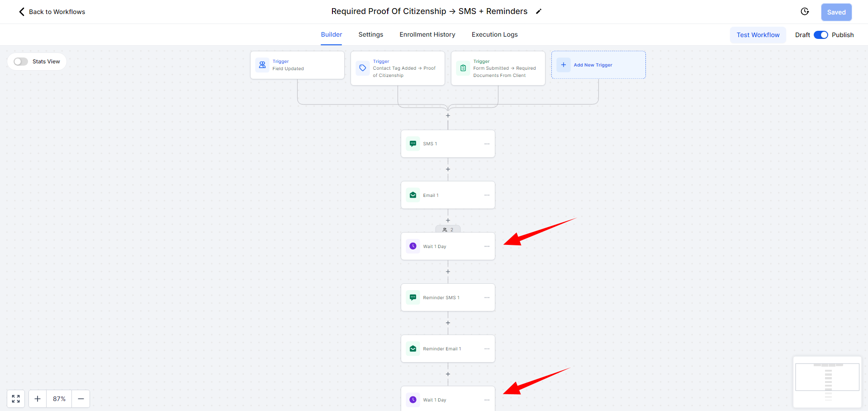The height and width of the screenshot is (411, 868).
Task: Click the Add New Trigger box
Action: point(598,65)
